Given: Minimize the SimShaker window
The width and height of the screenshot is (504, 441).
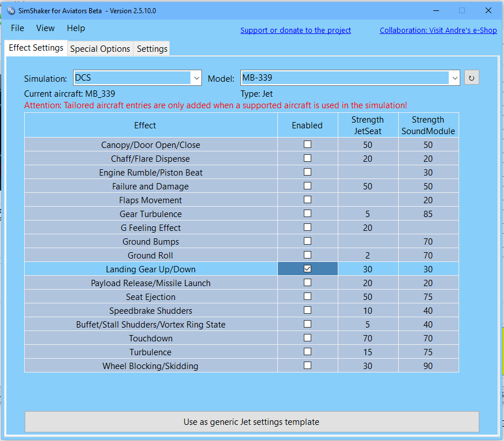Looking at the screenshot, I should point(436,10).
